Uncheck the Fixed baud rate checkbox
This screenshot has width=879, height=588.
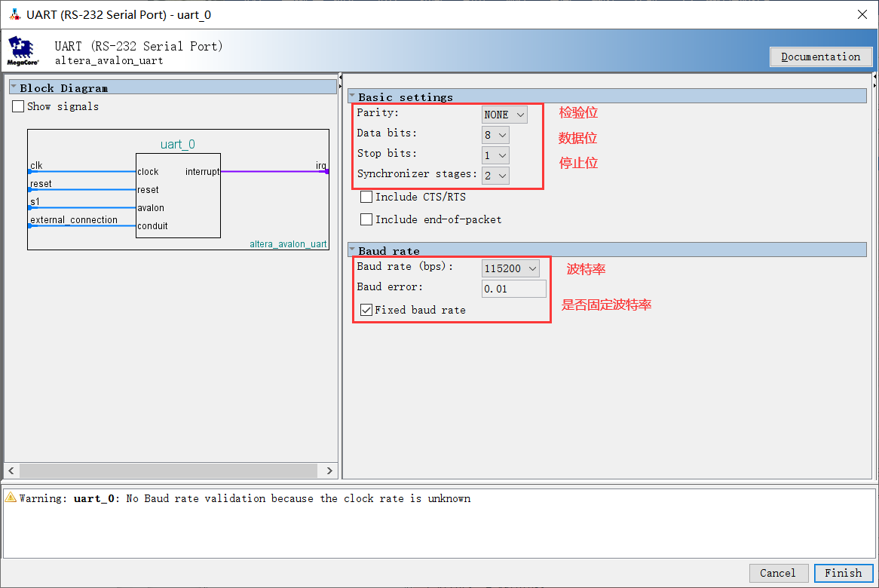(366, 310)
